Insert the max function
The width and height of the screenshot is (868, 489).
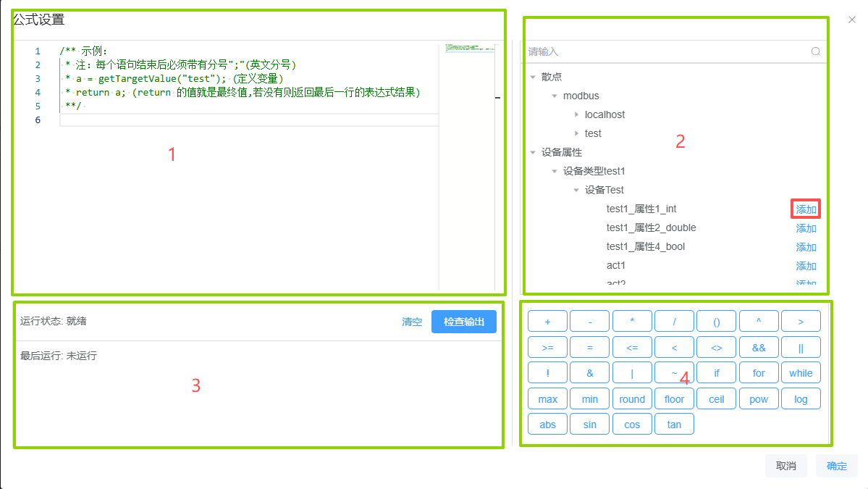point(547,398)
